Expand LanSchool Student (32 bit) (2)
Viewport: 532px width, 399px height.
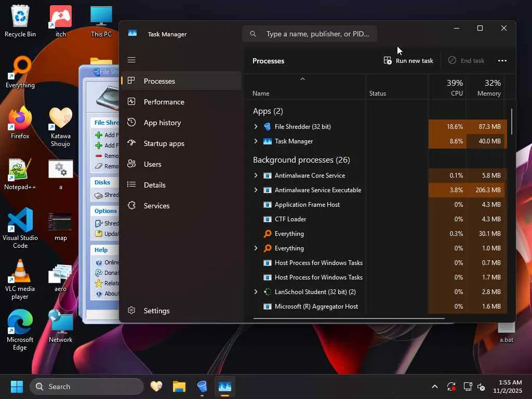[256, 292]
